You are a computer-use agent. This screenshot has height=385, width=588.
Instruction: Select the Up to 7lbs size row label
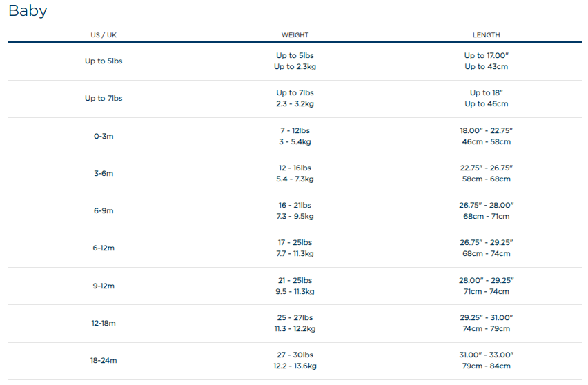(x=104, y=98)
